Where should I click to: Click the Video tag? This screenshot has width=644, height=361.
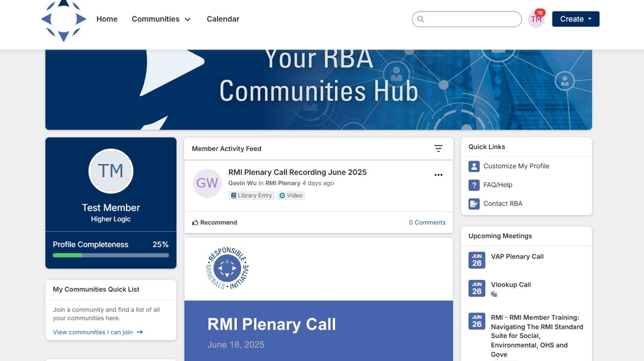pos(291,195)
